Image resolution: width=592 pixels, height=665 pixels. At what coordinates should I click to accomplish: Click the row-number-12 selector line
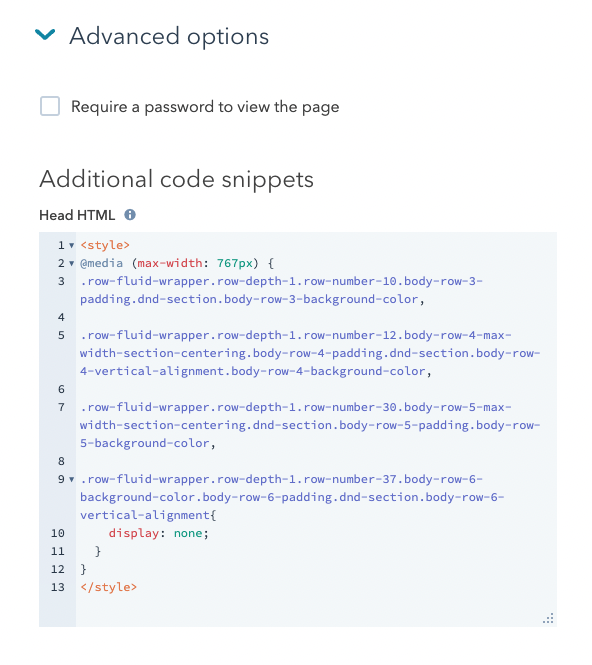pyautogui.click(x=310, y=353)
